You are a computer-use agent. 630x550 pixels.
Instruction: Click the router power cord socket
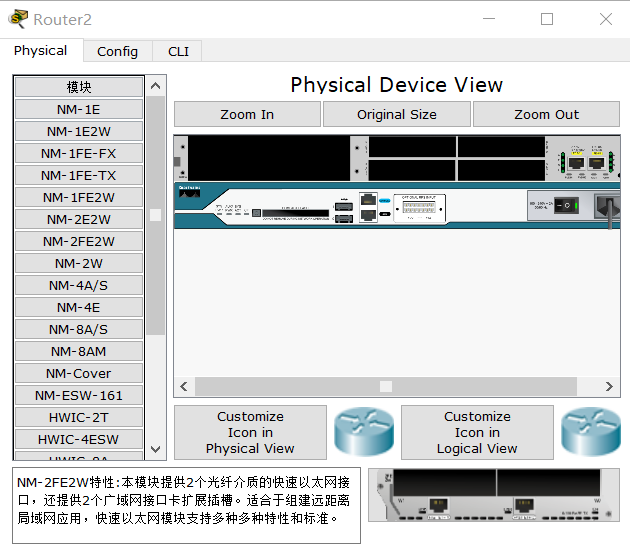(607, 206)
